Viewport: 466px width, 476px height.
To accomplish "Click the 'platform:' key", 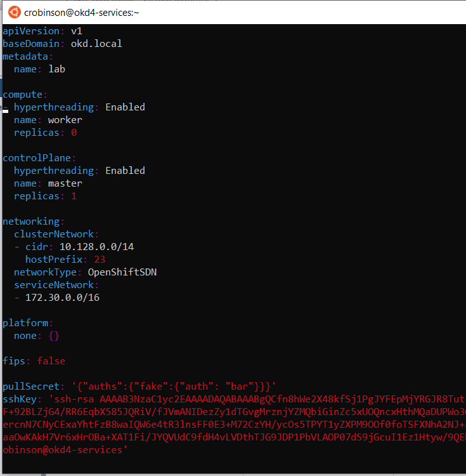I will tap(28, 323).
